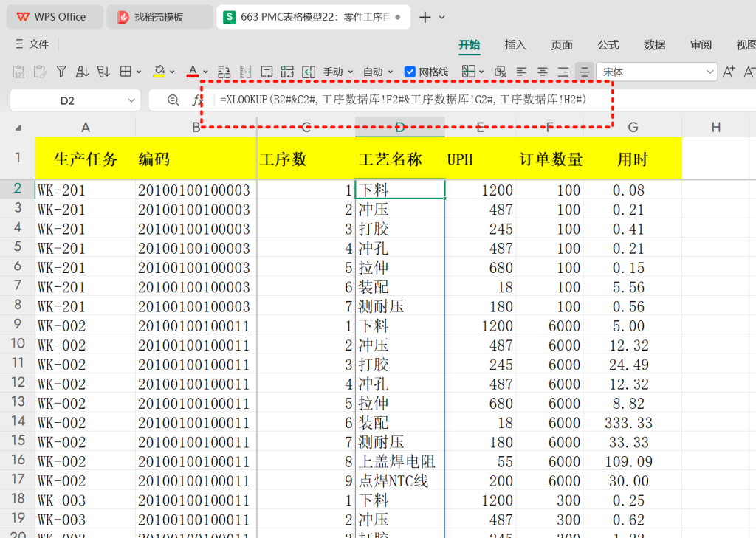The image size is (756, 538).
Task: Click the fx insert function icon
Action: (x=197, y=100)
